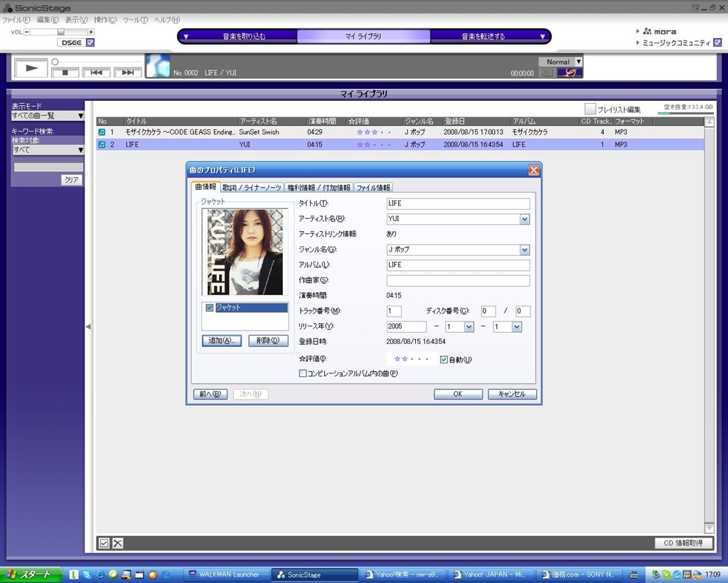Click the CD 情報取得 button
The height and width of the screenshot is (583, 728).
(x=682, y=543)
